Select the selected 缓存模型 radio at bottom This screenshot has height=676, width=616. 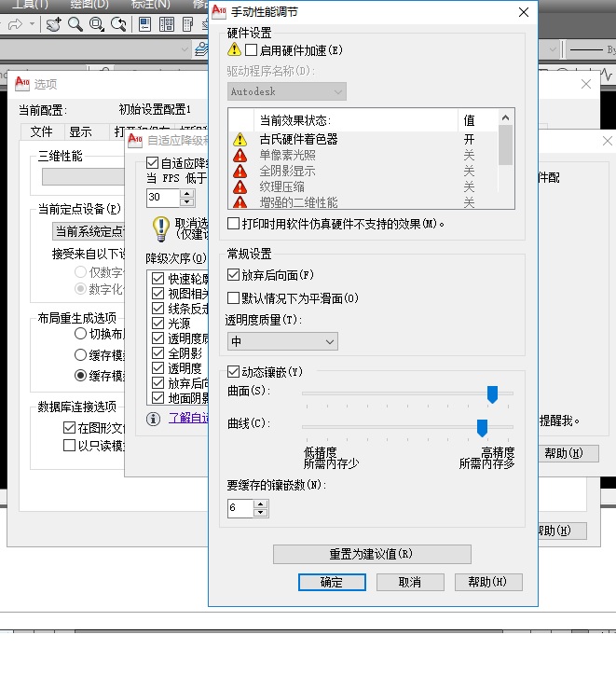[x=80, y=376]
